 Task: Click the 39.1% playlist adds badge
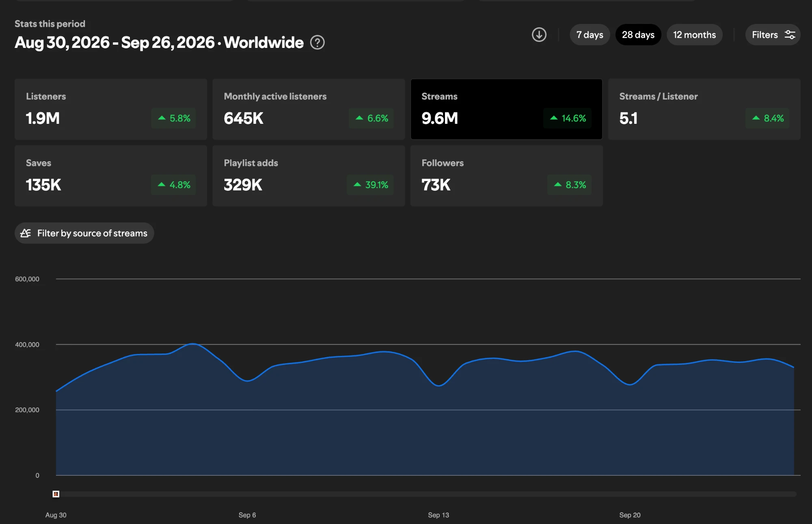pyautogui.click(x=370, y=185)
